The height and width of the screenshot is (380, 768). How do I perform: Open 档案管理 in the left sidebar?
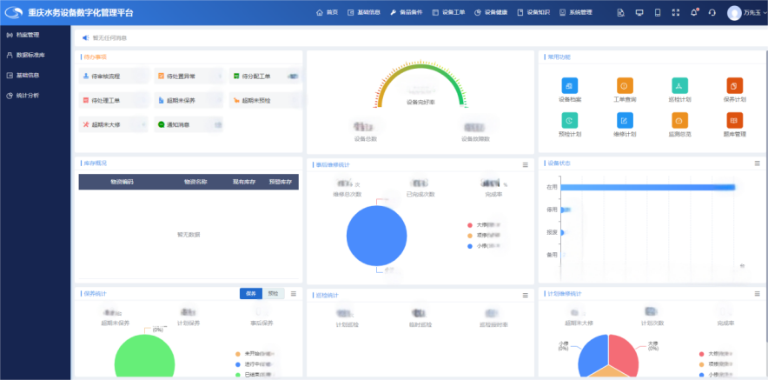(35, 35)
